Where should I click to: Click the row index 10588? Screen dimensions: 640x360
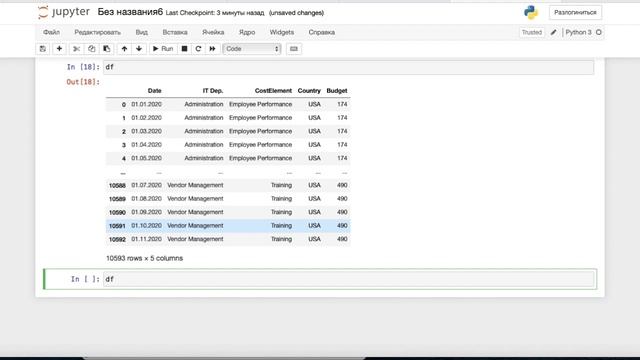(x=117, y=186)
